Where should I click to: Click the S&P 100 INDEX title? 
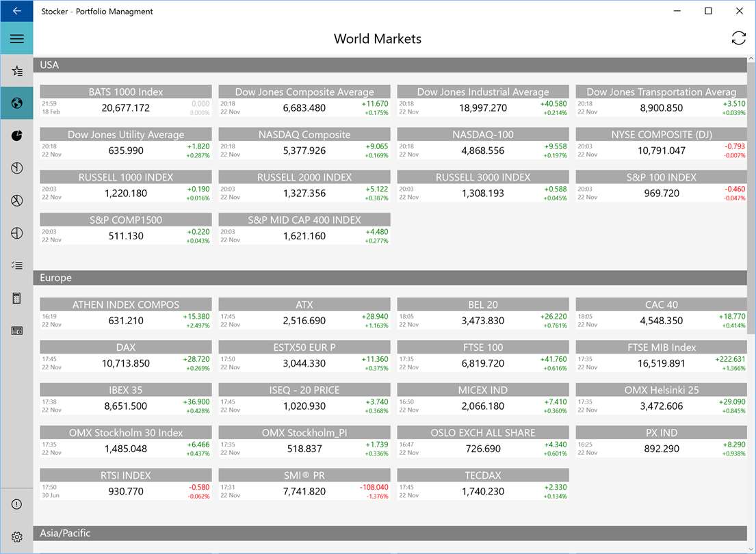(x=661, y=177)
